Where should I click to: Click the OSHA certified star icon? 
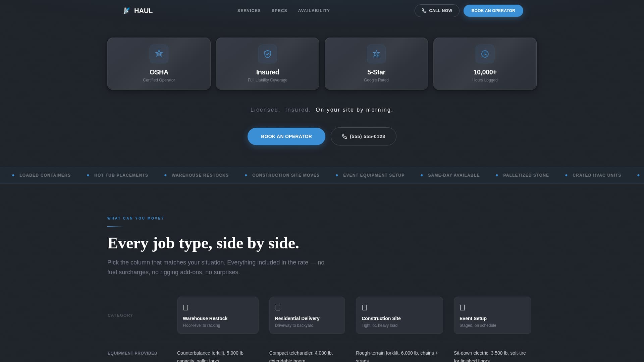[x=159, y=54]
